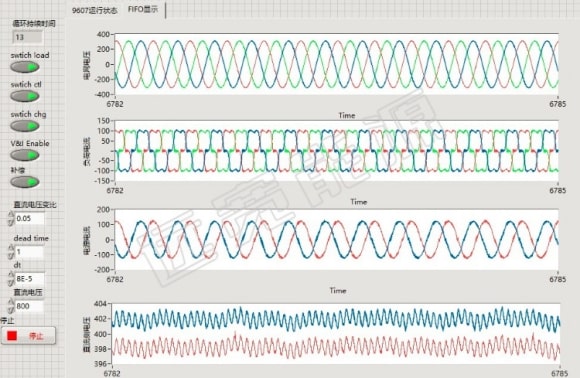Toggle the swtich chg switch
The height and width of the screenshot is (378, 580).
point(25,126)
